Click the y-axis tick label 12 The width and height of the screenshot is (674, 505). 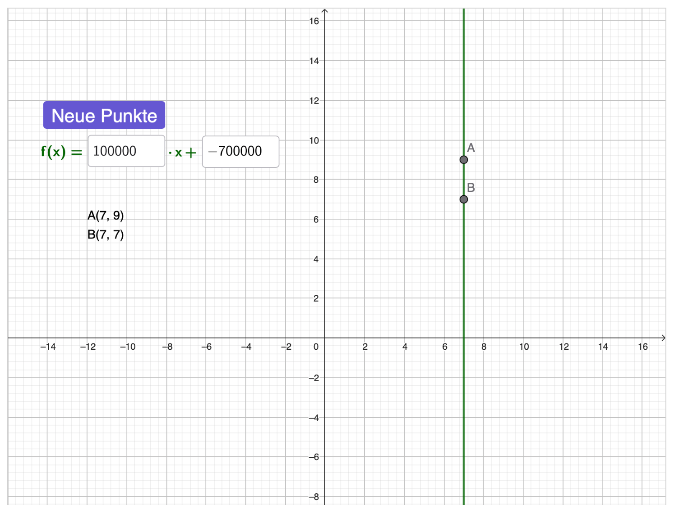click(314, 101)
